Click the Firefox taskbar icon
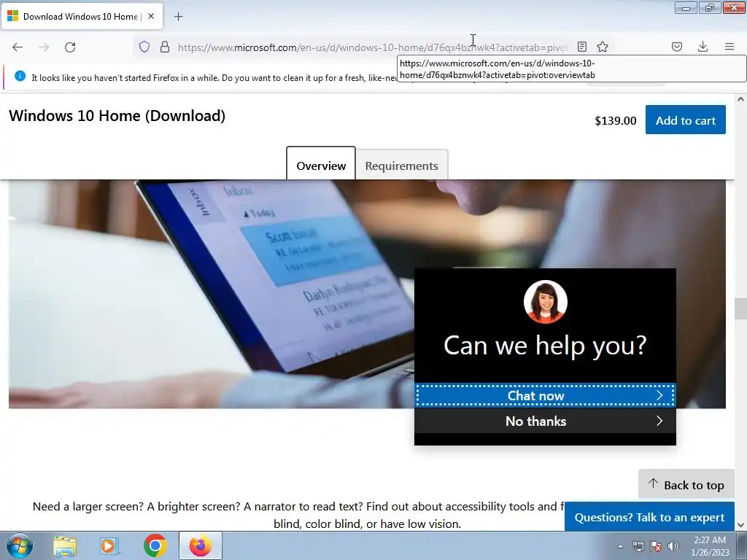The height and width of the screenshot is (560, 747). click(x=201, y=545)
